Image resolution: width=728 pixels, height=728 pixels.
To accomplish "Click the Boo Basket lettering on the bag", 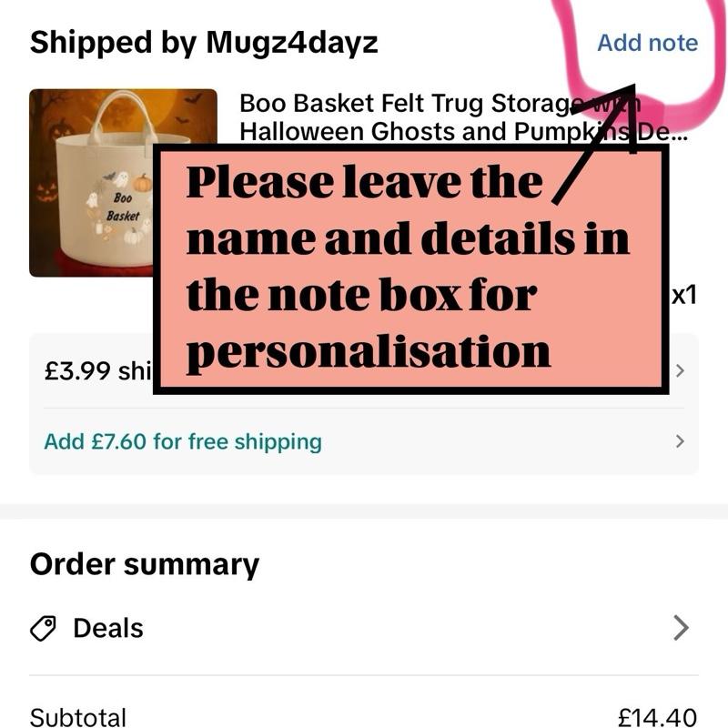I will [x=123, y=207].
